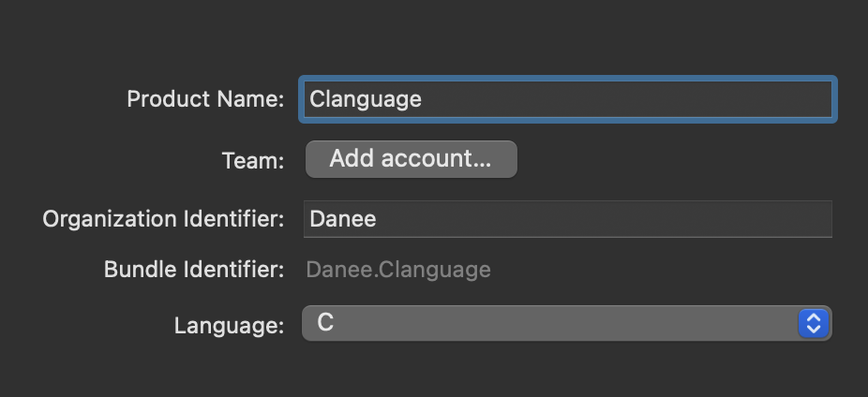Place cursor on the word Clanguage
Viewport: 868px width, 397px height.
point(366,99)
